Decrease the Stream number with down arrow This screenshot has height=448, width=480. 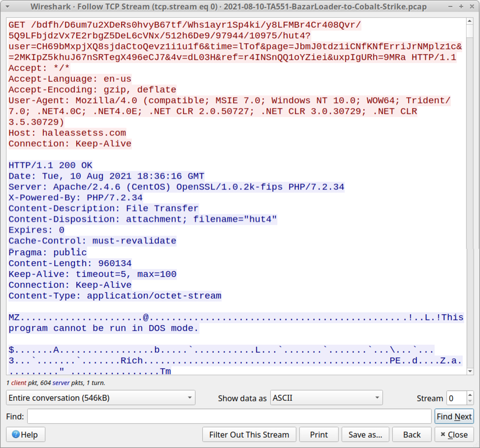click(470, 401)
